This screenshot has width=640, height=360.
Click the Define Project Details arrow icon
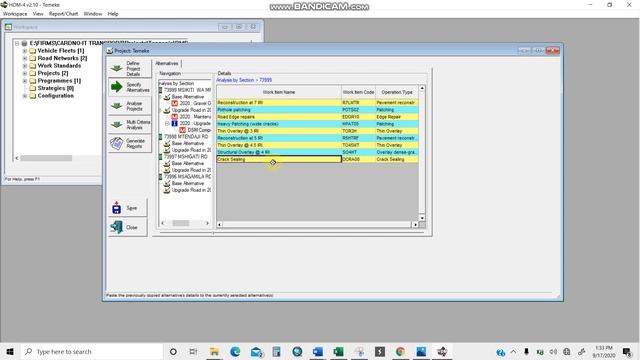(x=117, y=68)
